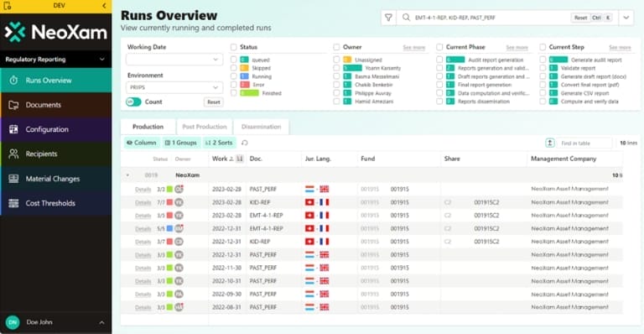Image resolution: width=644 pixels, height=334 pixels.
Task: Click the 2 Sorts button
Action: 219,143
